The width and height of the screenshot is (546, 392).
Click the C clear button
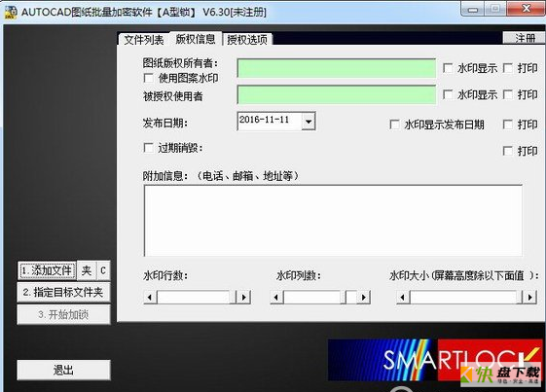tap(103, 270)
